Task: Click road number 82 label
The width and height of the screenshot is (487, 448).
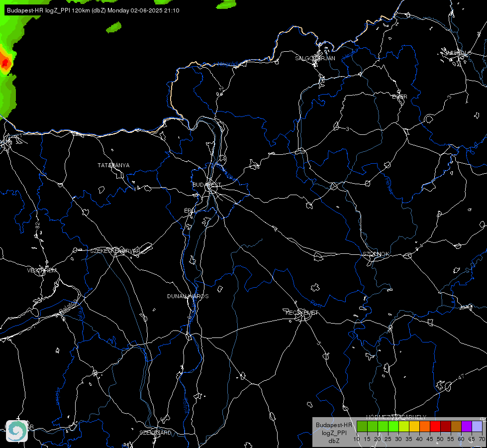Action: point(38,225)
